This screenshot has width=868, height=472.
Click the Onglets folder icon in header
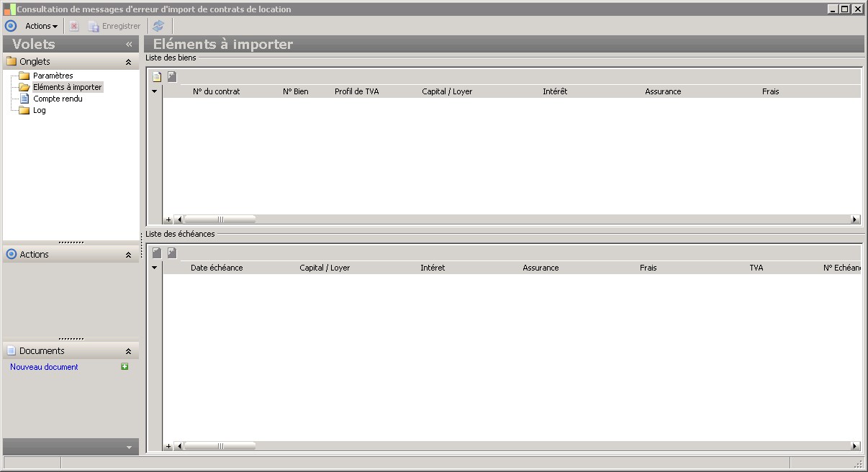11,62
